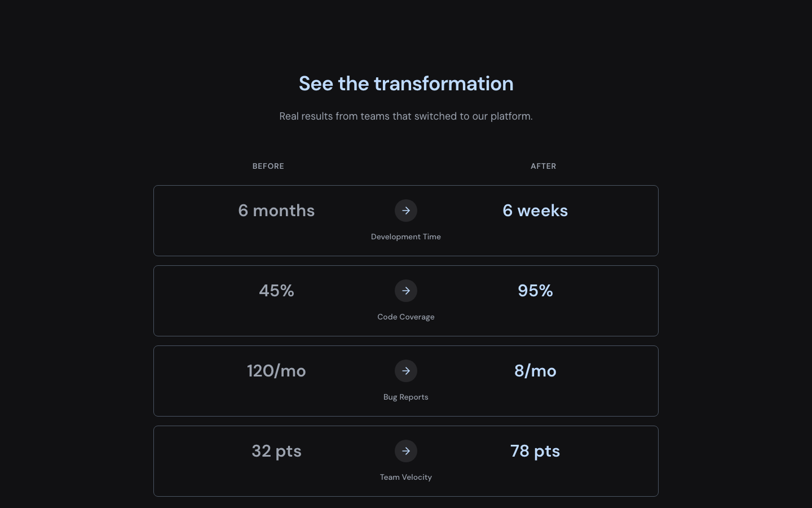The width and height of the screenshot is (812, 508).
Task: Click the "Code Coverage" label
Action: [x=406, y=317]
